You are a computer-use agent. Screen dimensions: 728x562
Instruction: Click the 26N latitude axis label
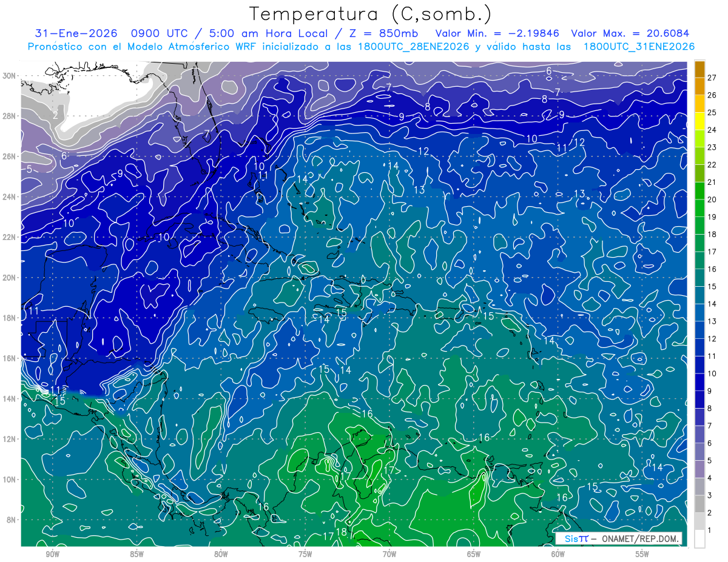[10, 156]
